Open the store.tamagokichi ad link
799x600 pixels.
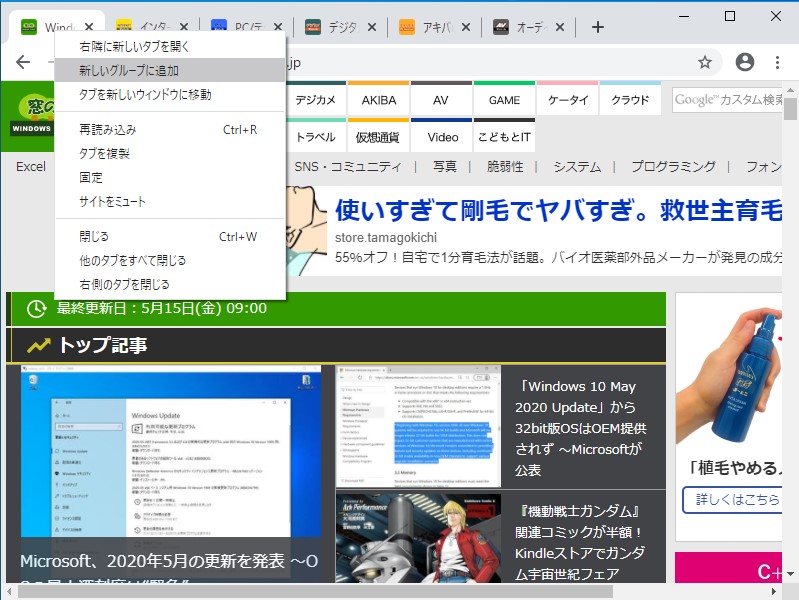pos(386,238)
